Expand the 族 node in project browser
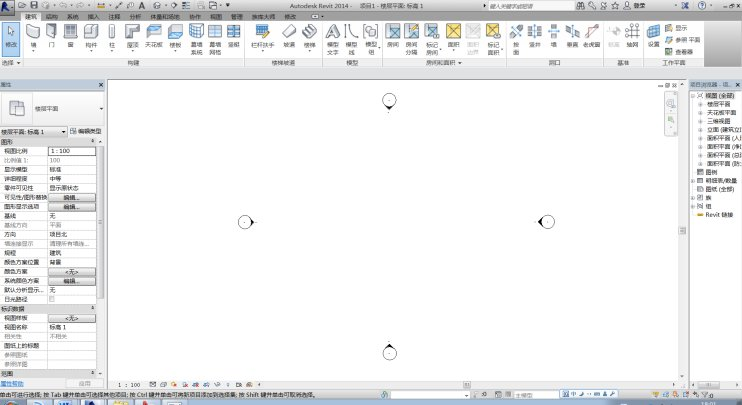Screen dimensions: 742x405 tap(693, 195)
